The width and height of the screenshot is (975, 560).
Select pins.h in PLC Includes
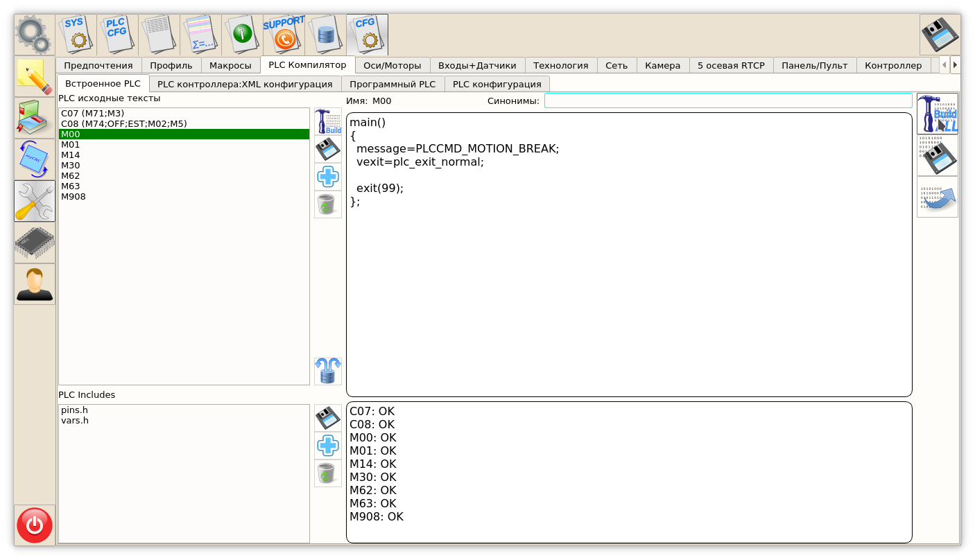tap(74, 410)
